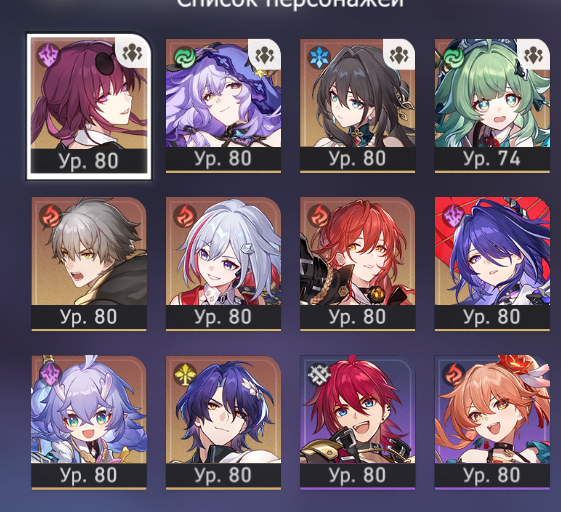Click the team badge on the green-haired character
This screenshot has width=561, height=512.
(x=533, y=55)
